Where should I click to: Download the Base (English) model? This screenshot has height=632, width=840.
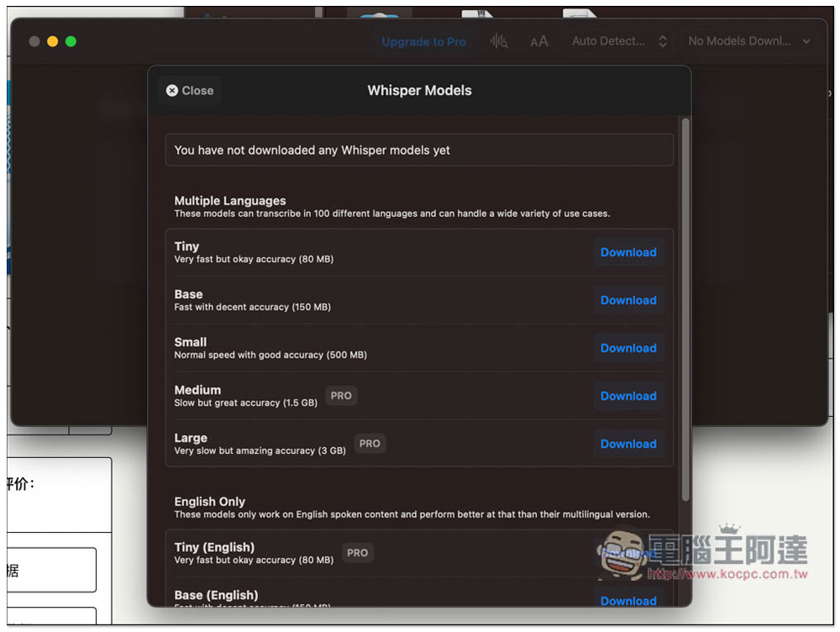click(627, 600)
